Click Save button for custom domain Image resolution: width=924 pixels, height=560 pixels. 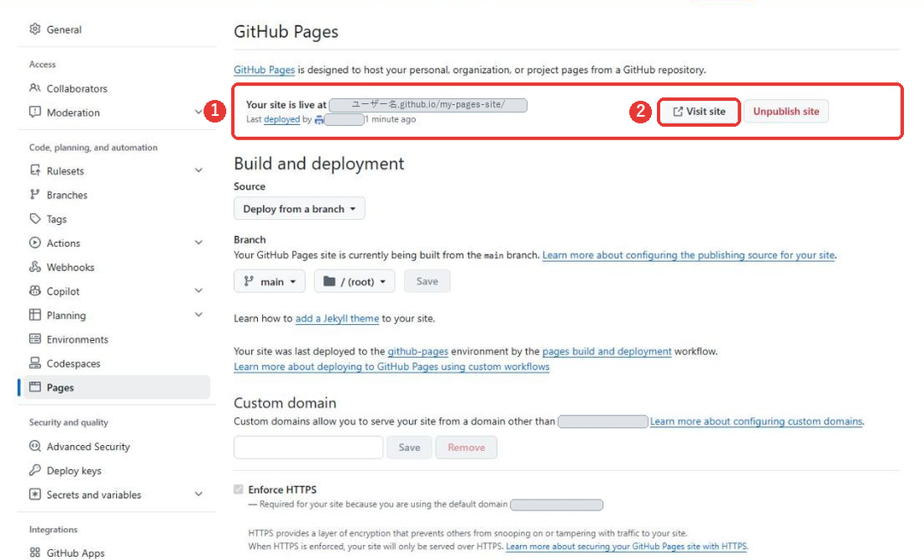click(409, 447)
